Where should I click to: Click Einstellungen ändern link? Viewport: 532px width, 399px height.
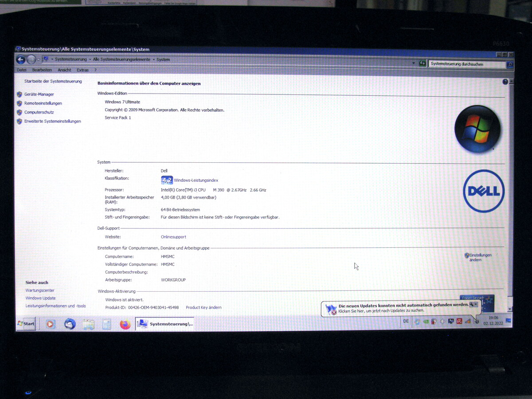coord(480,257)
